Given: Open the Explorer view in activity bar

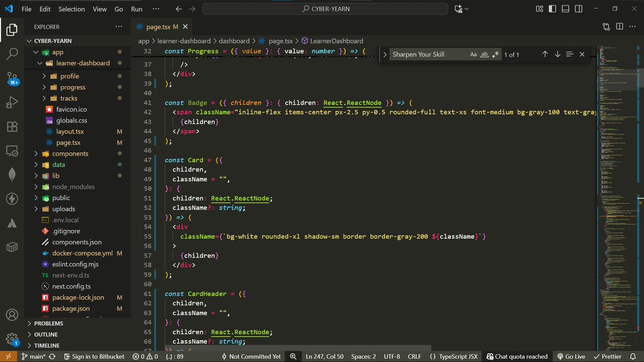Looking at the screenshot, I should [12, 29].
